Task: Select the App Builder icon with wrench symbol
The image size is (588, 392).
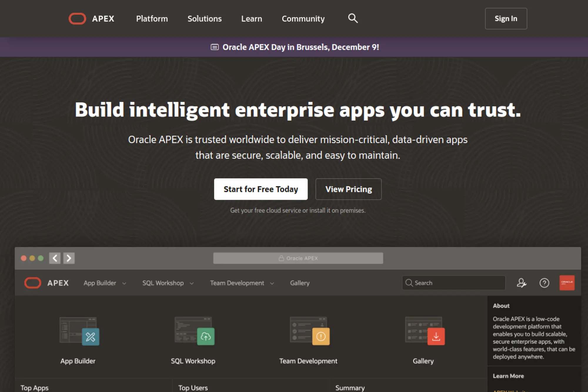Action: pyautogui.click(x=90, y=337)
